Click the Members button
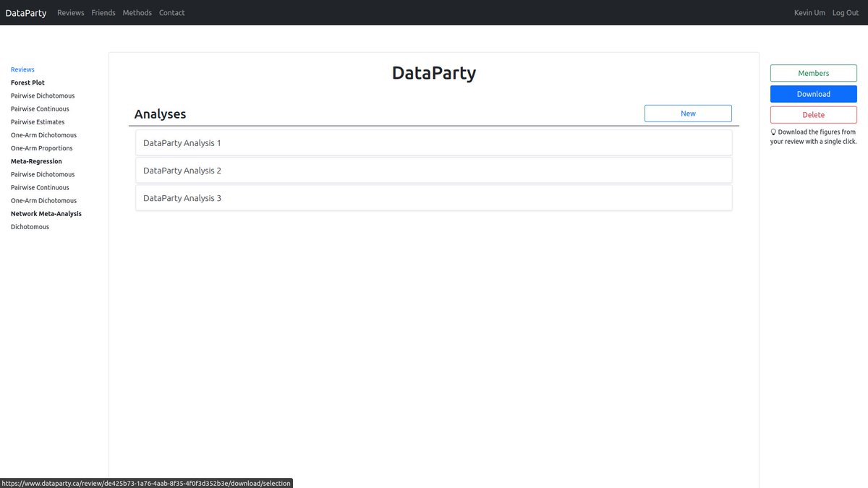The width and height of the screenshot is (868, 488). (814, 73)
